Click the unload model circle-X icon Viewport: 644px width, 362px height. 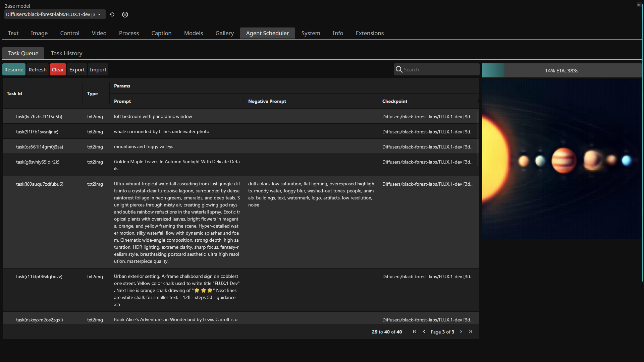tap(125, 14)
